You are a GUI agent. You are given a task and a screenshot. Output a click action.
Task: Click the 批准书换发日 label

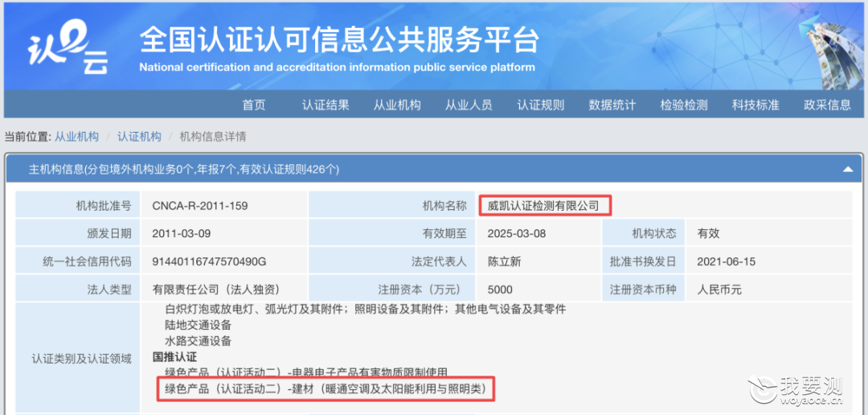click(643, 261)
